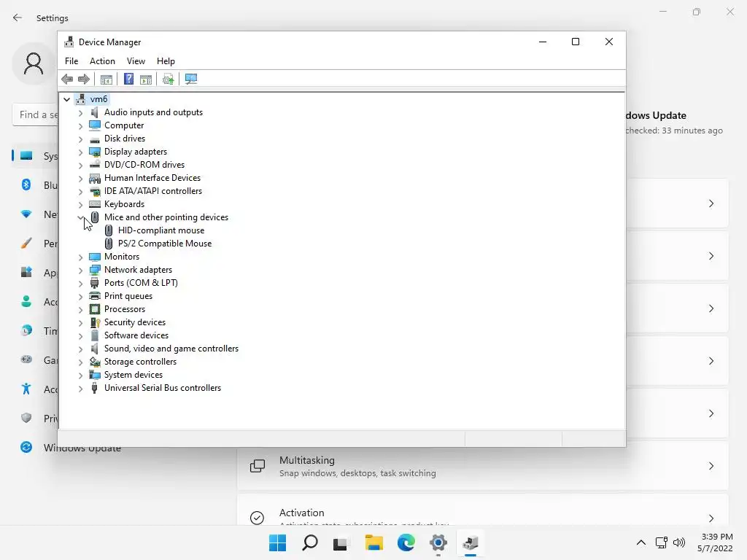The width and height of the screenshot is (747, 560).
Task: Open the View menu
Action: click(136, 61)
